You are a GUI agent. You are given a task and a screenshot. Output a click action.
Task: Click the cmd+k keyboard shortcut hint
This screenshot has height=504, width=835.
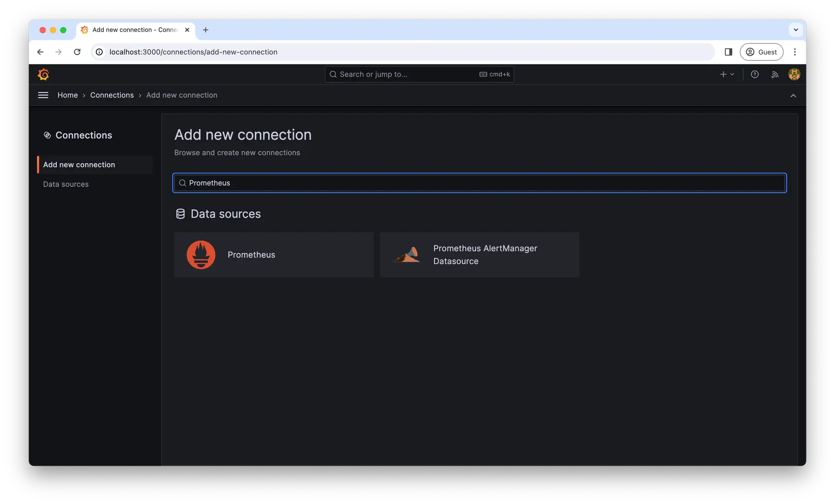(x=494, y=74)
